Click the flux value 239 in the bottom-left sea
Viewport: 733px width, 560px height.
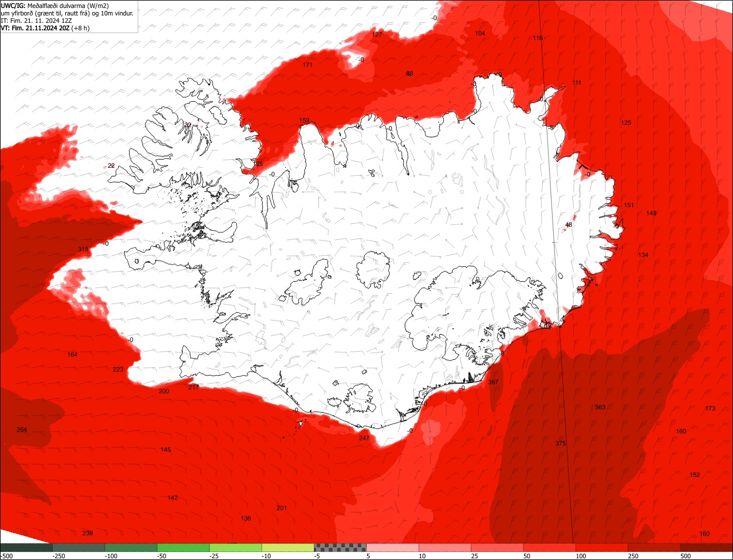88,533
